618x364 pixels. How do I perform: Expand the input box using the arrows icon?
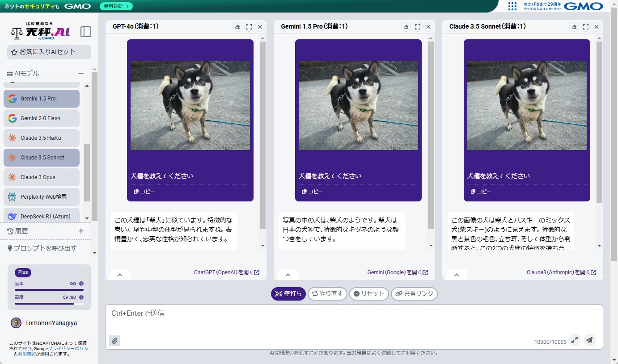[x=575, y=340]
